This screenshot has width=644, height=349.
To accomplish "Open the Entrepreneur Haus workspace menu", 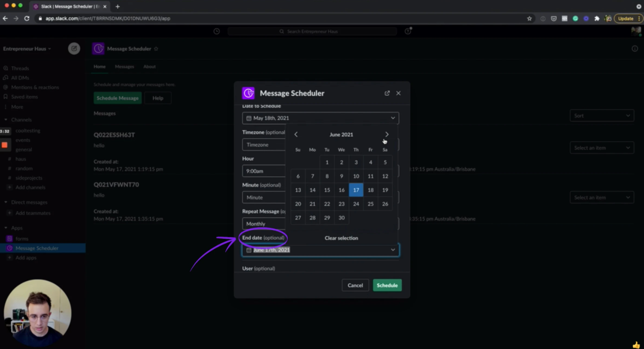I will tap(26, 48).
